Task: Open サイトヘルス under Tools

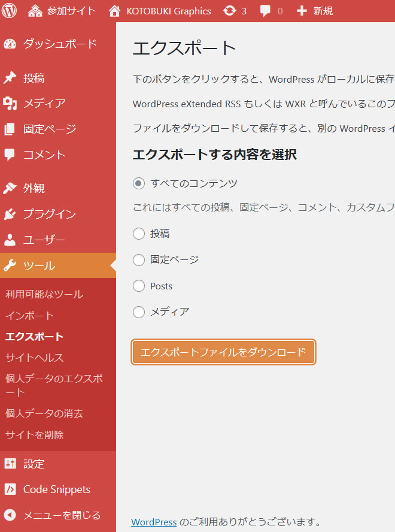Action: click(x=34, y=358)
